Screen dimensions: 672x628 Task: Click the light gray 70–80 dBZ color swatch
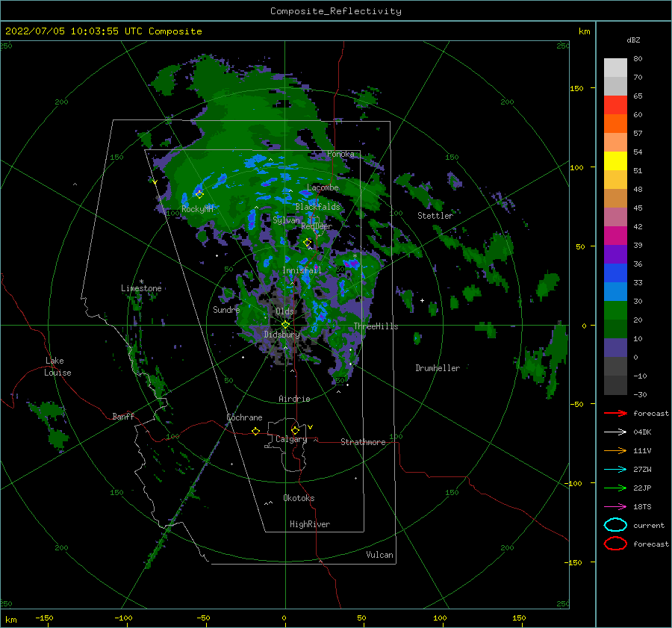coord(615,68)
